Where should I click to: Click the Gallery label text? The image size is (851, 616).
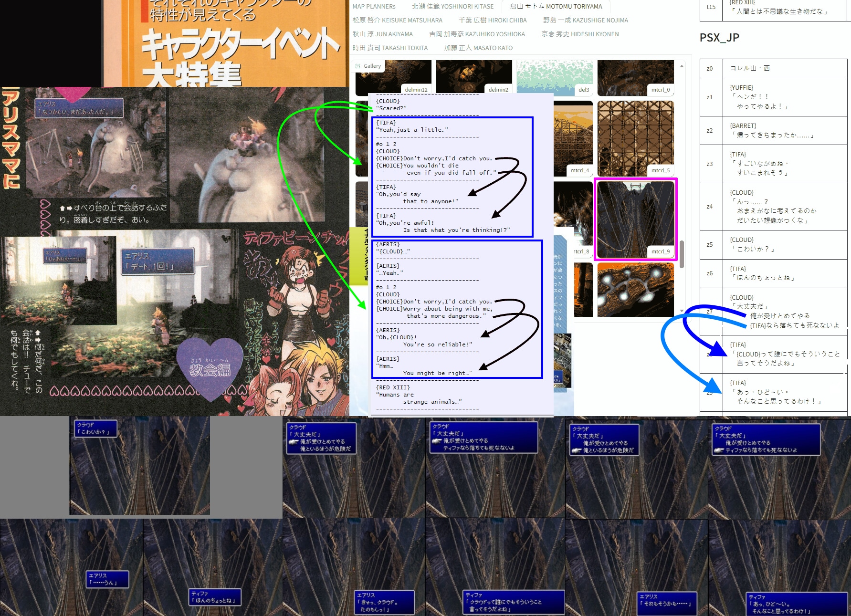coord(372,66)
